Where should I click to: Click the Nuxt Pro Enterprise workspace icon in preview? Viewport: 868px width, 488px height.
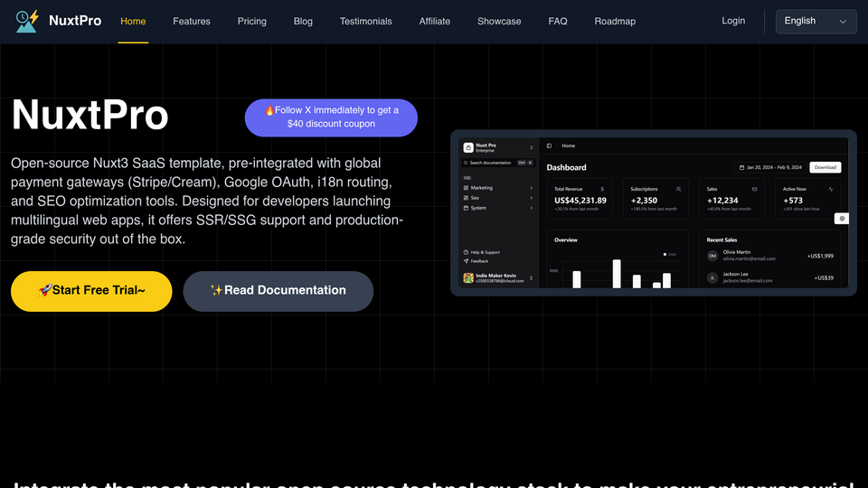click(x=468, y=147)
